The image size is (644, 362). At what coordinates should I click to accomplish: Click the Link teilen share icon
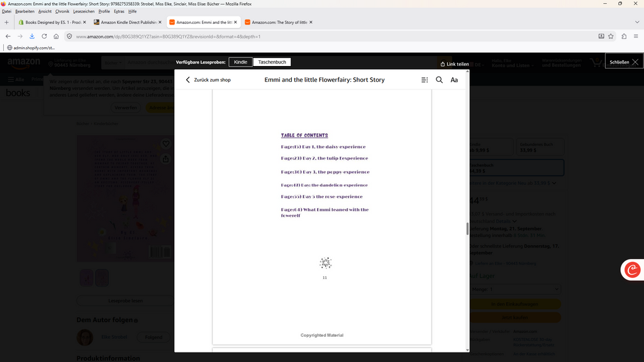pyautogui.click(x=443, y=64)
